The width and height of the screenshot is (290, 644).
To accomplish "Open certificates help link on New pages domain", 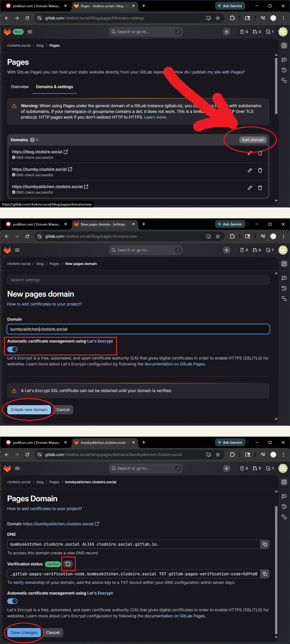I will pyautogui.click(x=45, y=304).
